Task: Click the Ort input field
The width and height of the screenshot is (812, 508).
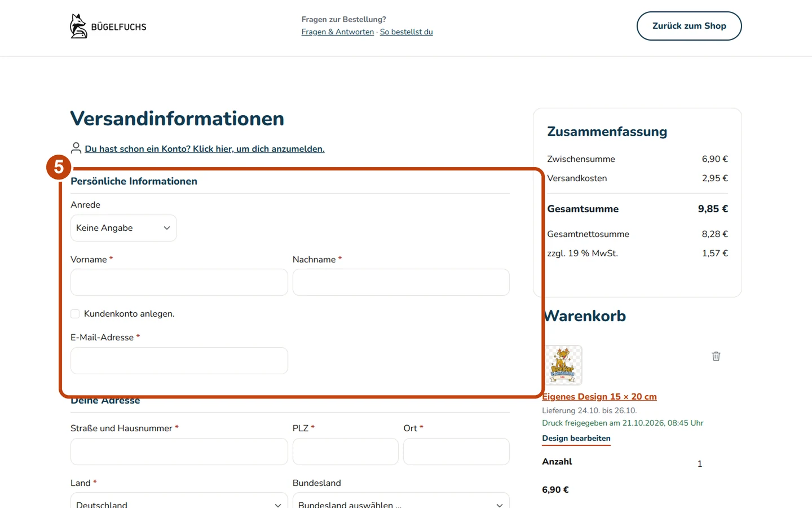Action: pyautogui.click(x=456, y=452)
